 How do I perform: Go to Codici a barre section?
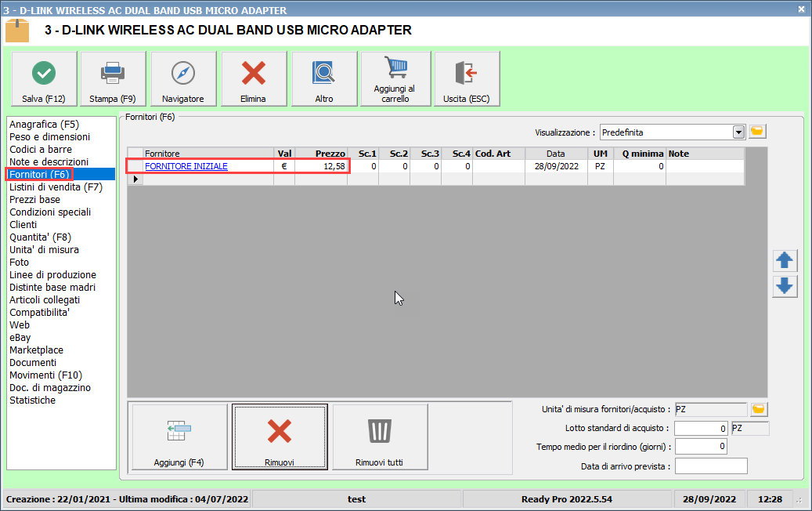(41, 149)
